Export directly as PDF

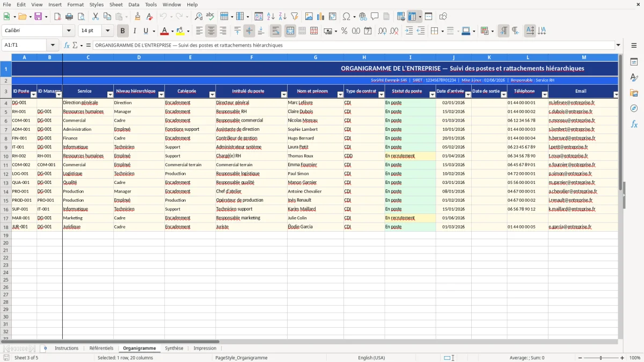[57, 17]
